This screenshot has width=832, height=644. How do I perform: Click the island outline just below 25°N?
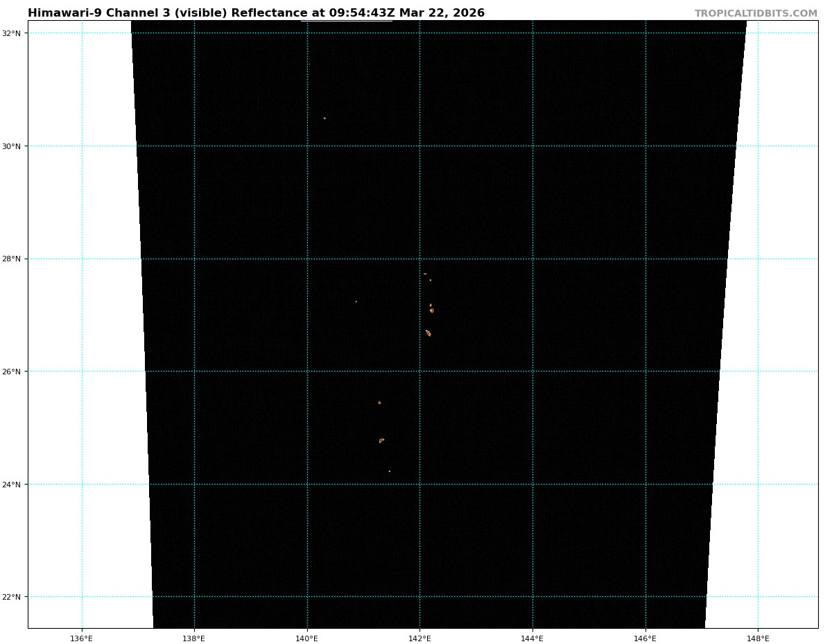pyautogui.click(x=381, y=440)
